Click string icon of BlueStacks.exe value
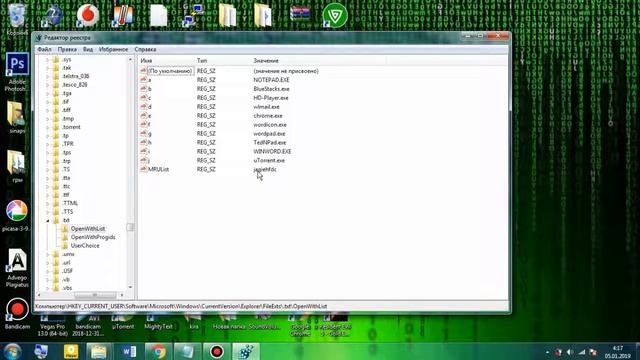 click(x=143, y=89)
